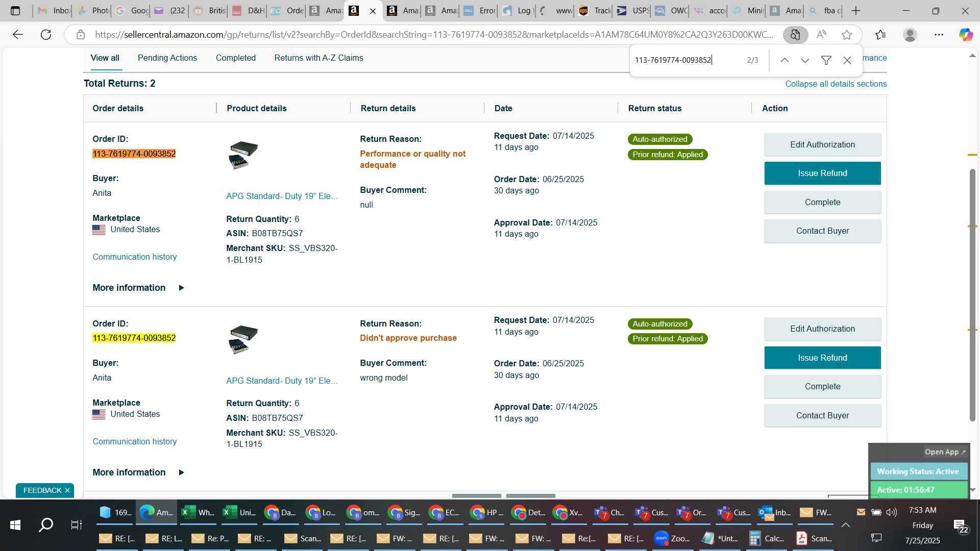Complete the quality-not-adequate return
980x551 pixels.
point(822,203)
